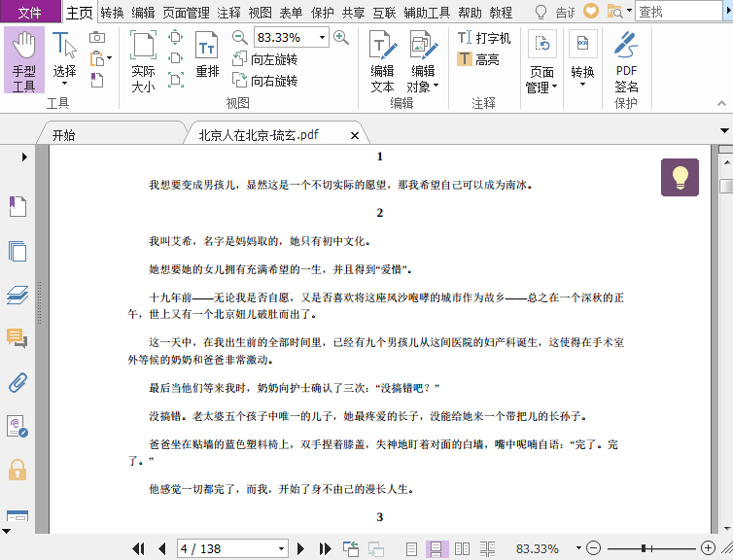Open Page Management (页面管理) button

click(x=541, y=61)
